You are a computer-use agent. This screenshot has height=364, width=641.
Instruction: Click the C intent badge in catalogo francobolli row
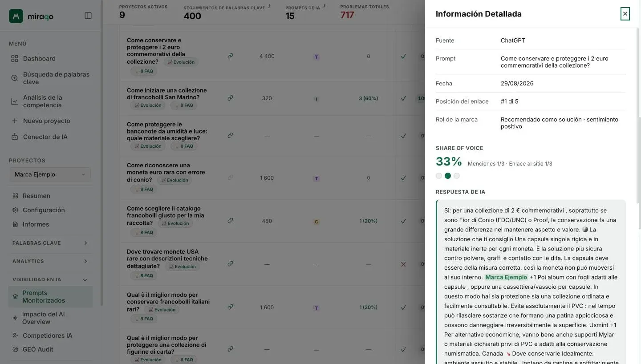pos(316,222)
